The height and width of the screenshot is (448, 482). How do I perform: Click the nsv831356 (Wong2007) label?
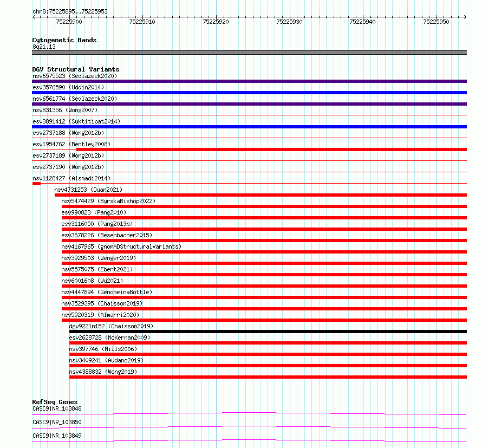click(65, 110)
